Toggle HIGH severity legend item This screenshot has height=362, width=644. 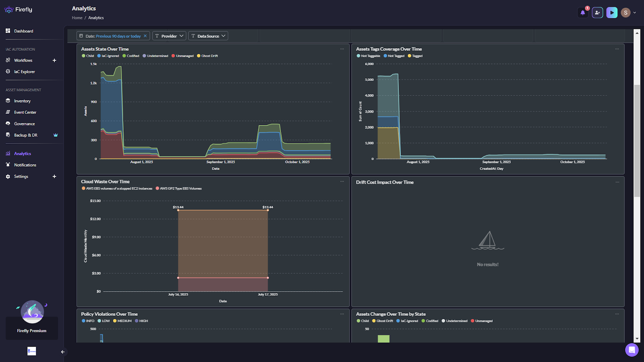pos(142,321)
